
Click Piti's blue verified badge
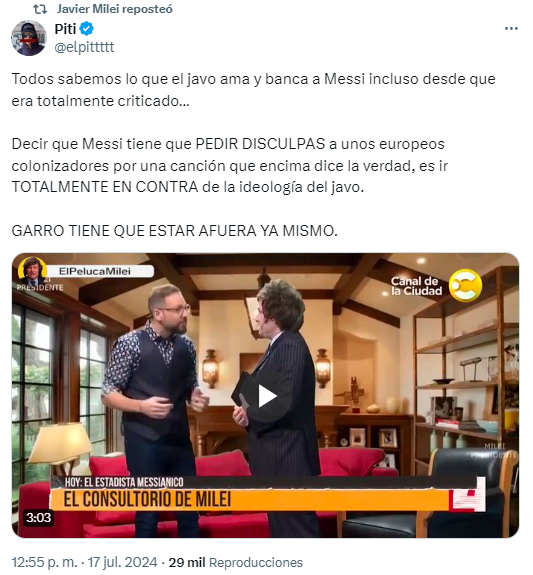tap(87, 29)
